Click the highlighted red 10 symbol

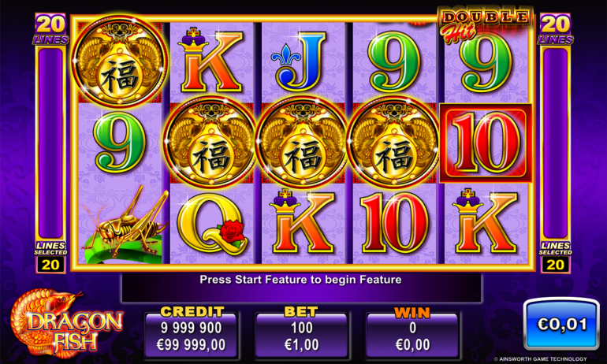[x=486, y=143]
